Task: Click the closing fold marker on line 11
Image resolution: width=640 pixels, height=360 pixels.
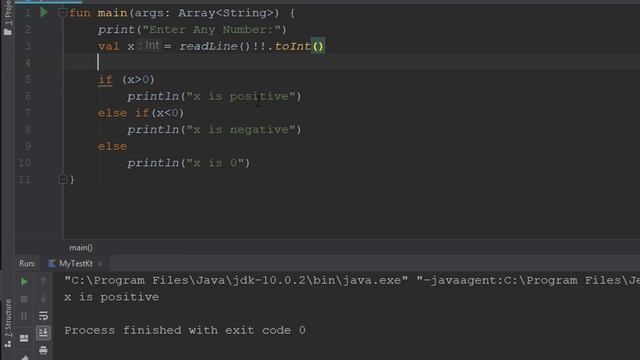Action: pos(62,179)
